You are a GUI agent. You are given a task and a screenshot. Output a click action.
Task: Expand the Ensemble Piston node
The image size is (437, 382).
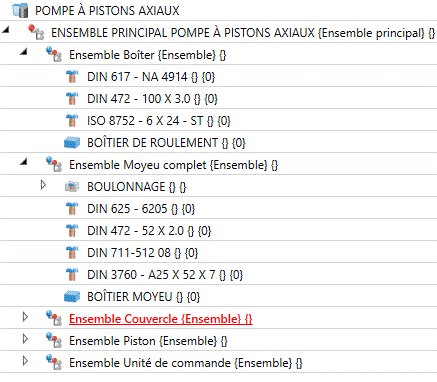click(x=25, y=339)
